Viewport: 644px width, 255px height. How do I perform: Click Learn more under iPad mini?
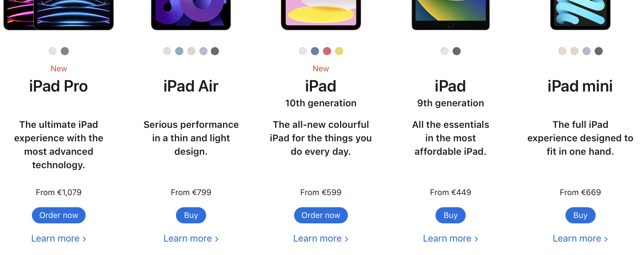coord(580,239)
